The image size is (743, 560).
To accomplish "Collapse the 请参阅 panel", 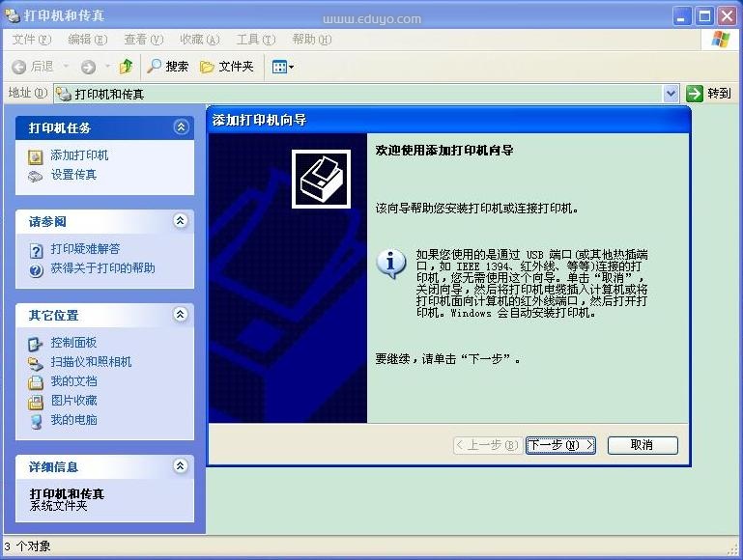I will [180, 220].
